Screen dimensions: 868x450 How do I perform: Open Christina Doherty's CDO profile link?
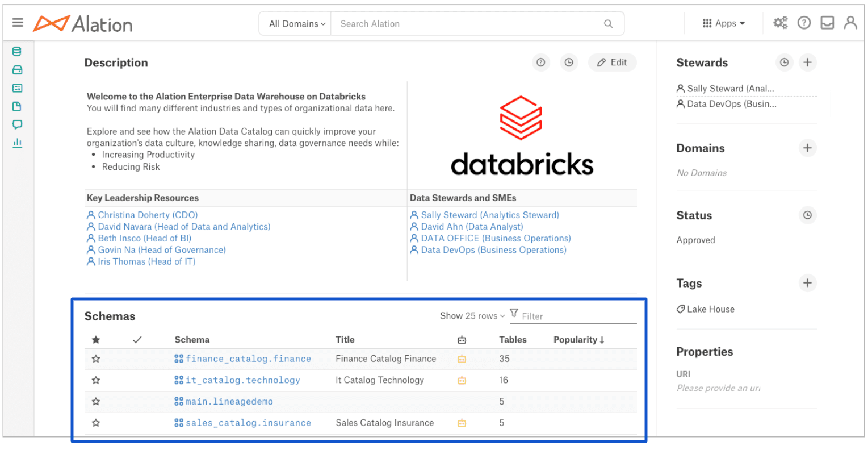147,215
